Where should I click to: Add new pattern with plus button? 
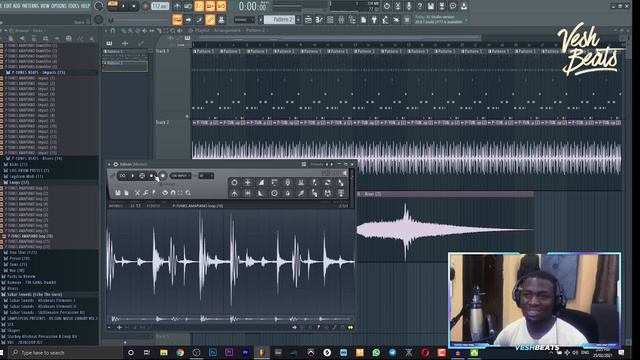(298, 20)
